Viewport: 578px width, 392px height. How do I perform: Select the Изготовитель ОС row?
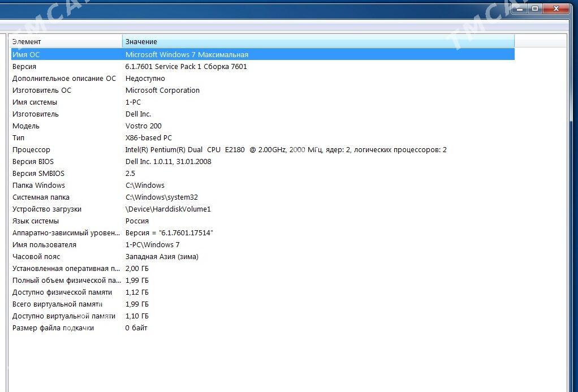coord(263,90)
